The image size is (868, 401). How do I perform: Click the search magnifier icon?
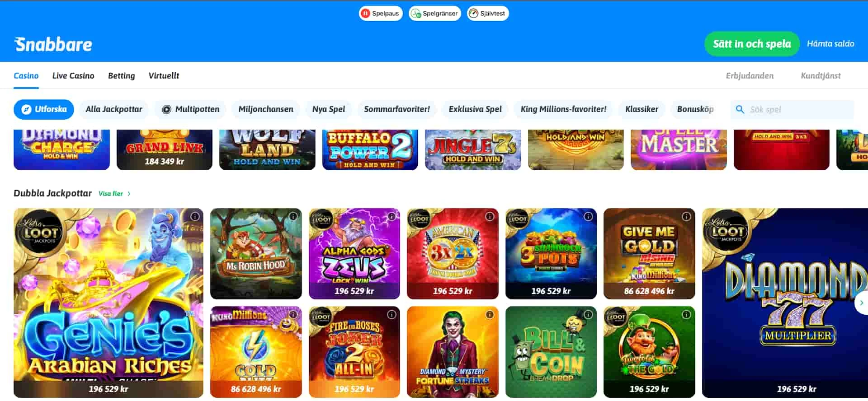click(x=740, y=109)
